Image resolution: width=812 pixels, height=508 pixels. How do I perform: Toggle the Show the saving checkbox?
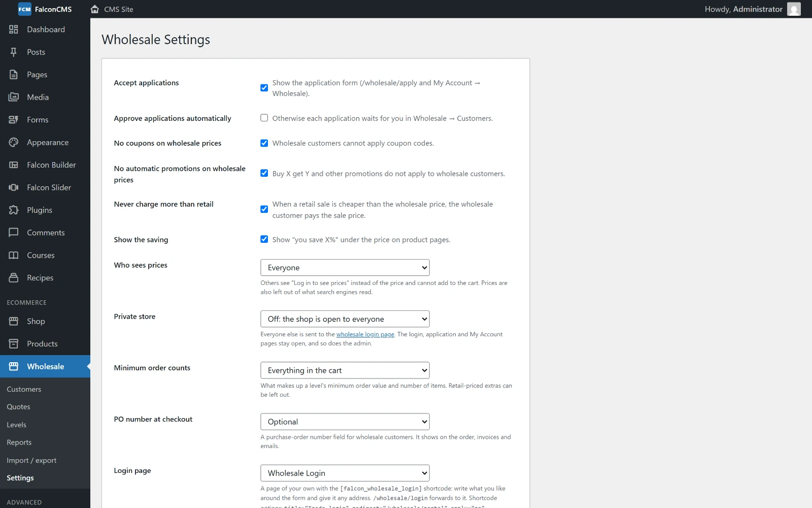pyautogui.click(x=264, y=239)
